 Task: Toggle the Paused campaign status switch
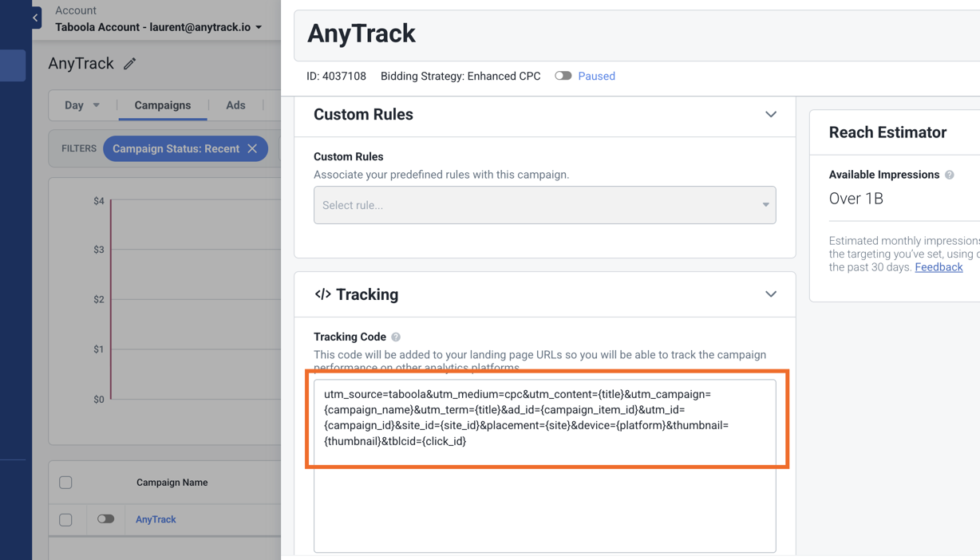coord(563,76)
